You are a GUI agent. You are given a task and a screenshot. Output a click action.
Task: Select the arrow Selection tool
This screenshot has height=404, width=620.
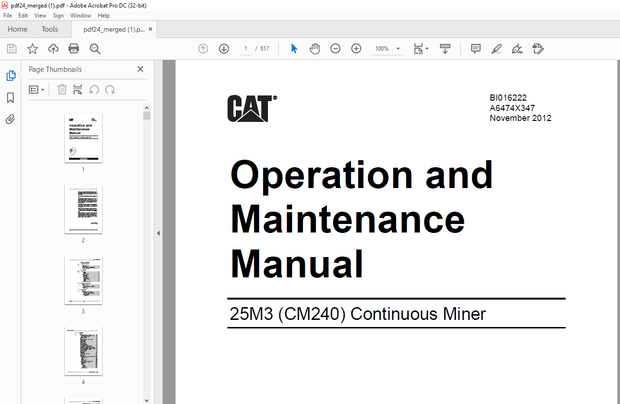[294, 49]
